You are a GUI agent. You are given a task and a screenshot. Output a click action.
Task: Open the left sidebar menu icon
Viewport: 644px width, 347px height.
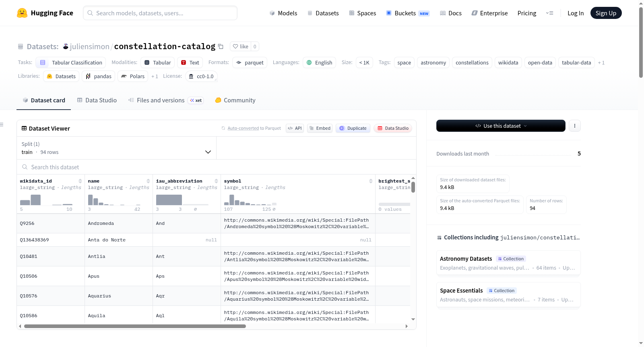[x=2, y=125]
